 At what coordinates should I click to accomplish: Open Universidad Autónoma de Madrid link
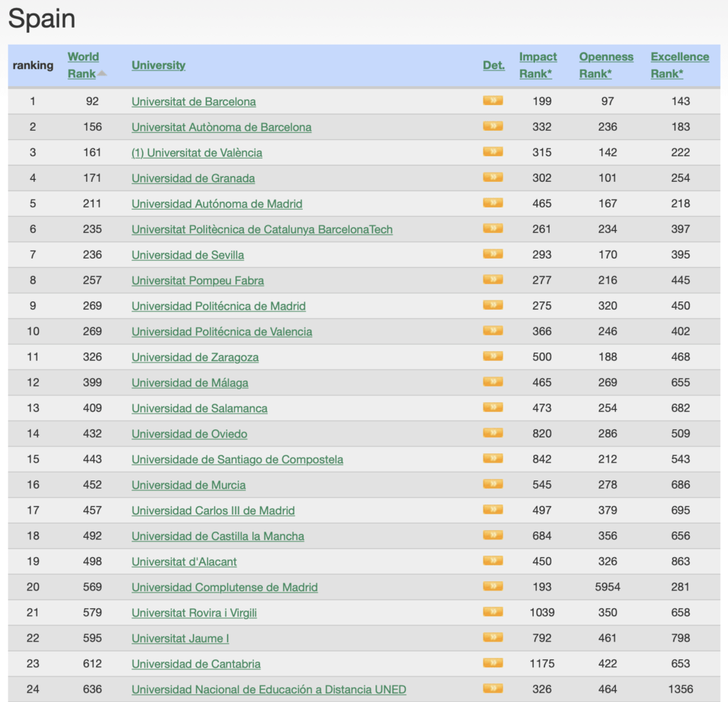tap(217, 204)
